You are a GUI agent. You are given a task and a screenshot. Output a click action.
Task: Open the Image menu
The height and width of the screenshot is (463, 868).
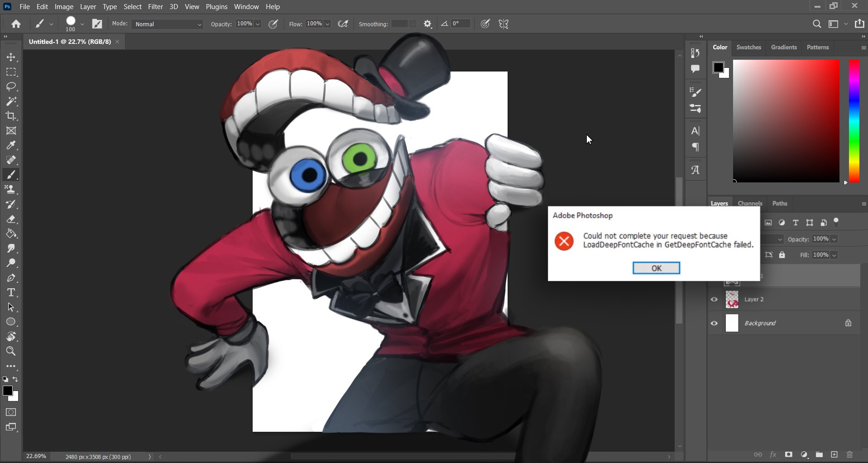tap(64, 7)
